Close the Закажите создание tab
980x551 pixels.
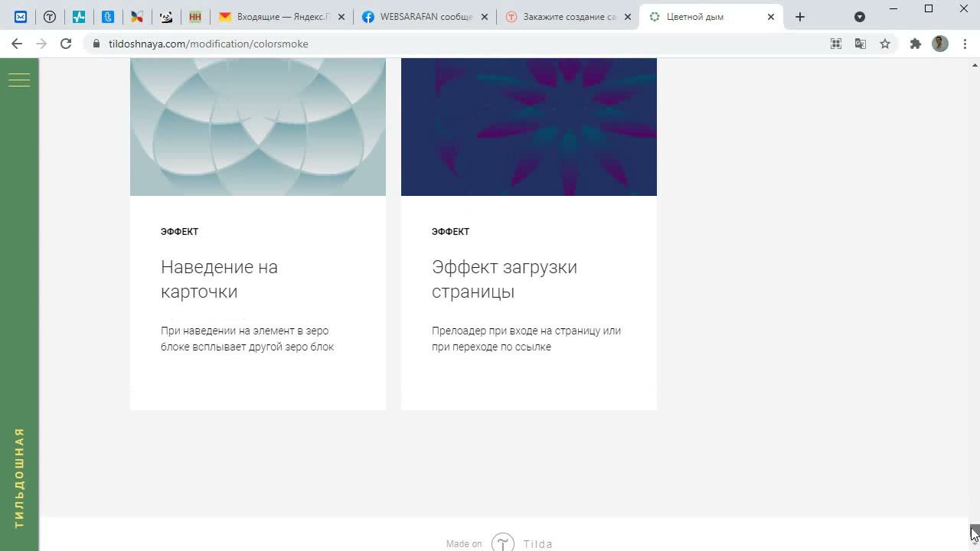[628, 17]
